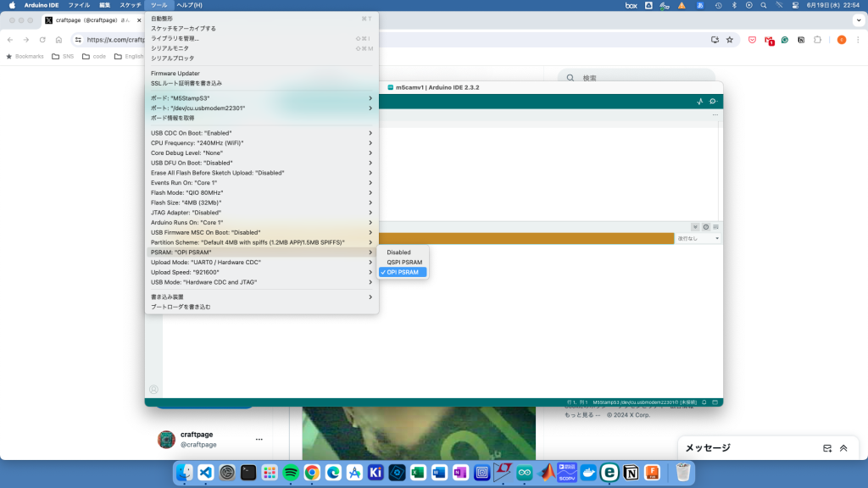Open KiCad from the Dock

click(x=376, y=473)
